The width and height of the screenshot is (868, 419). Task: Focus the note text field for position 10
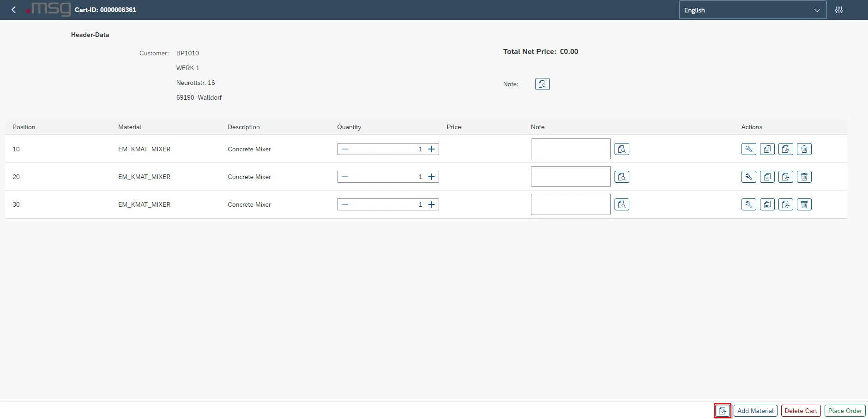570,149
